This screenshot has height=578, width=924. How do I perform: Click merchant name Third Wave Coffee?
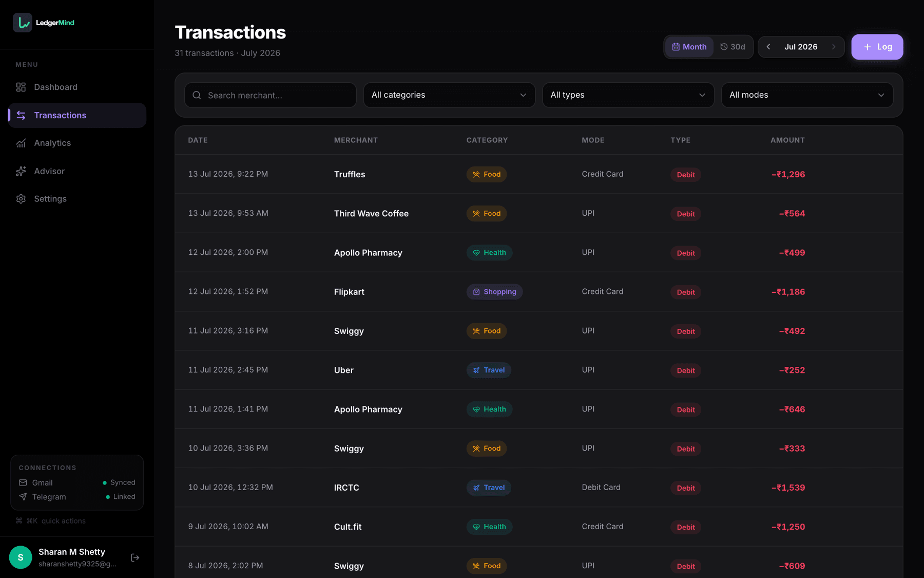click(371, 213)
